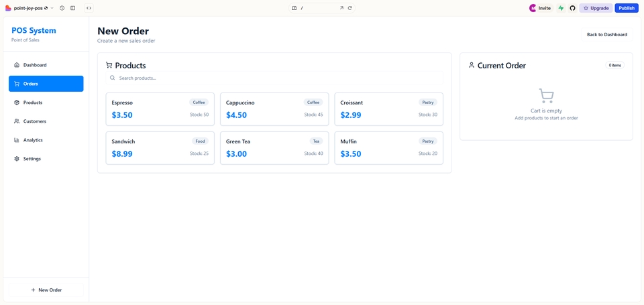
Task: Click the Search products field
Action: 274,78
